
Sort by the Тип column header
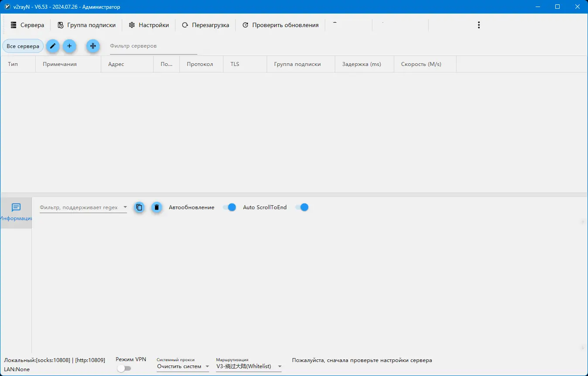pyautogui.click(x=18, y=64)
